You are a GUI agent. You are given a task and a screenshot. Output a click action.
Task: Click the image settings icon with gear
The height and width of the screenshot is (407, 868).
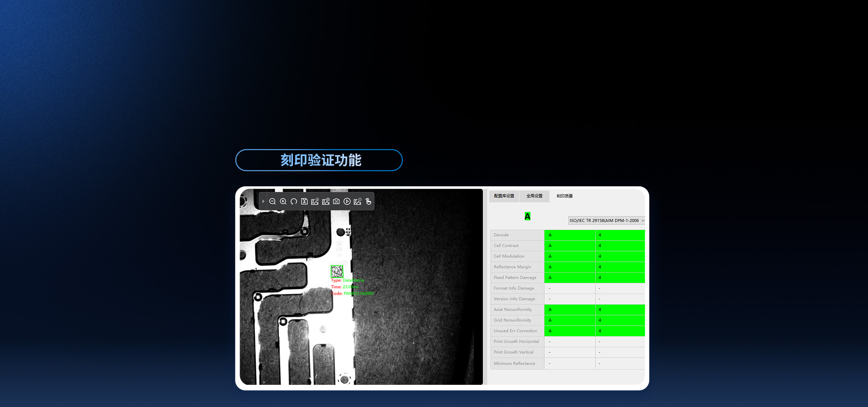click(326, 201)
